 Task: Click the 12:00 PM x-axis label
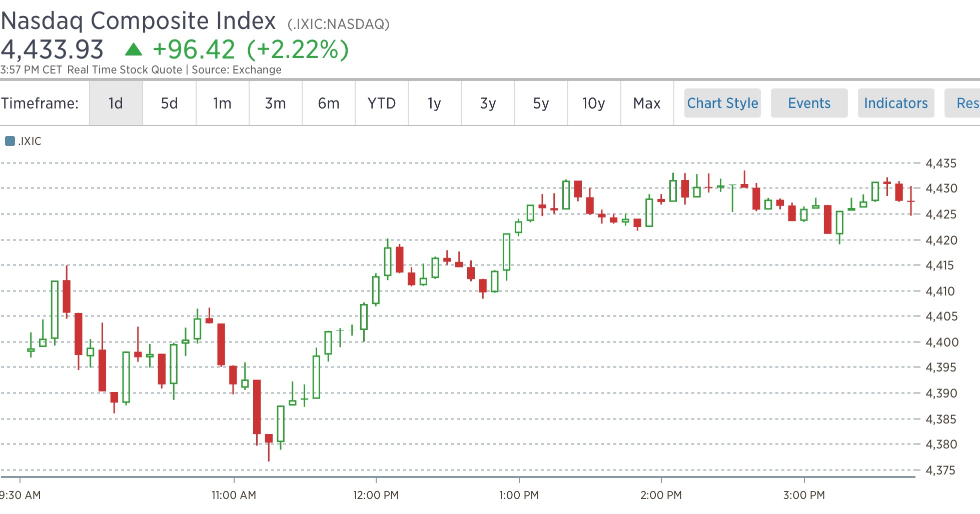point(376,495)
